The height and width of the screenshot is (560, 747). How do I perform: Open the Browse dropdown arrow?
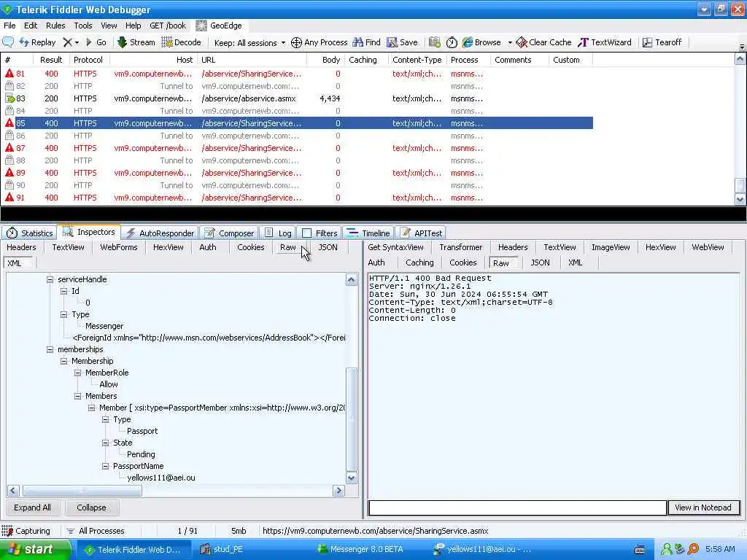pyautogui.click(x=509, y=42)
